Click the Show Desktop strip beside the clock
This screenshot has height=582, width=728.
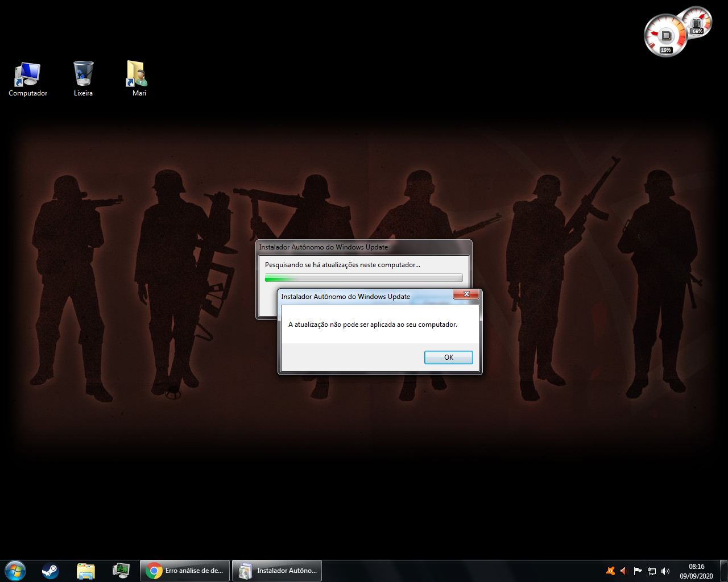tap(723, 571)
